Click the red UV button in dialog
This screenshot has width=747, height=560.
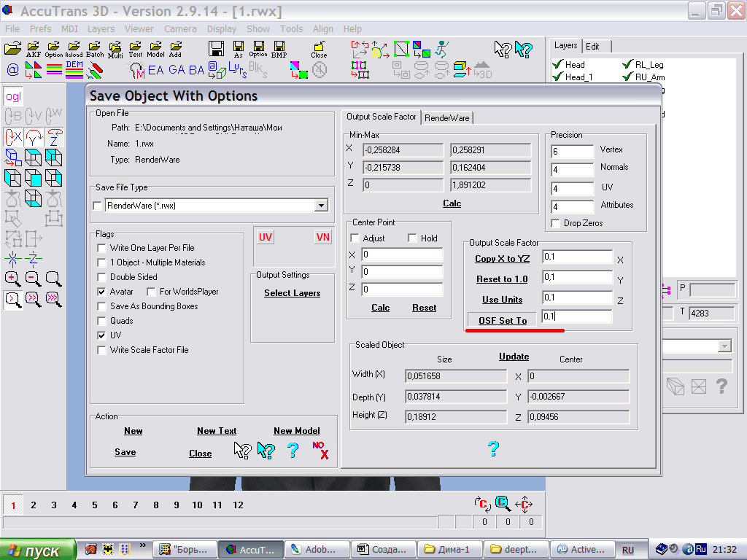tap(266, 237)
